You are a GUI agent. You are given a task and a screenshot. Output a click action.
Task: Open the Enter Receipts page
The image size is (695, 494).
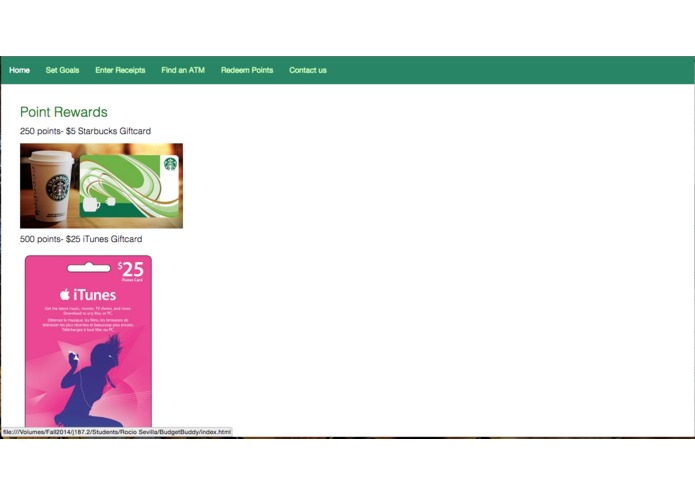pyautogui.click(x=120, y=70)
